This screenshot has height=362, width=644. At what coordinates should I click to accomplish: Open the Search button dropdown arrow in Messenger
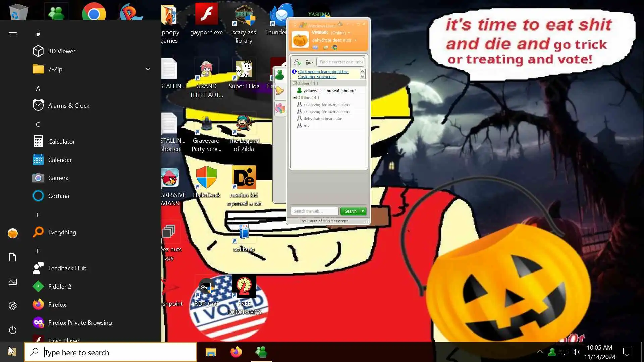(363, 211)
